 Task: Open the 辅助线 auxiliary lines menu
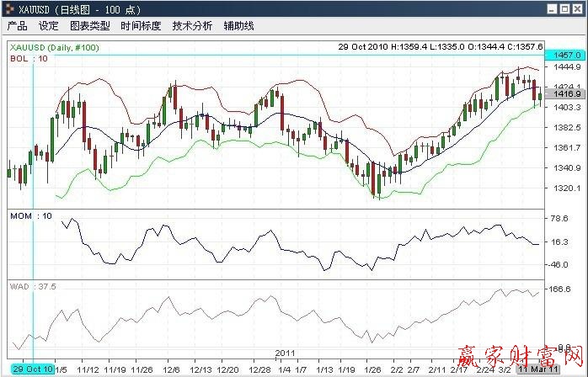pyautogui.click(x=238, y=26)
